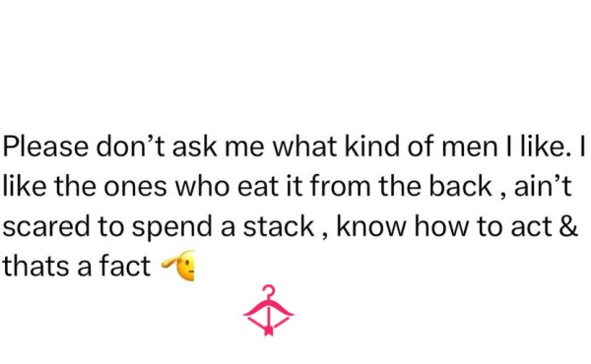Click the word 'fact' before the emoji
This screenshot has height=364, width=591.
pyautogui.click(x=125, y=266)
